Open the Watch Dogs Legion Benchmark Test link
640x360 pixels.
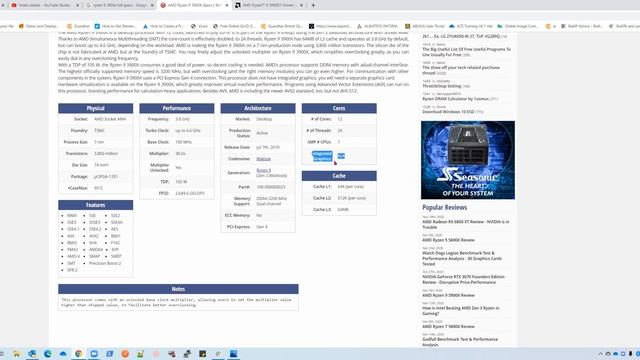tap(462, 258)
